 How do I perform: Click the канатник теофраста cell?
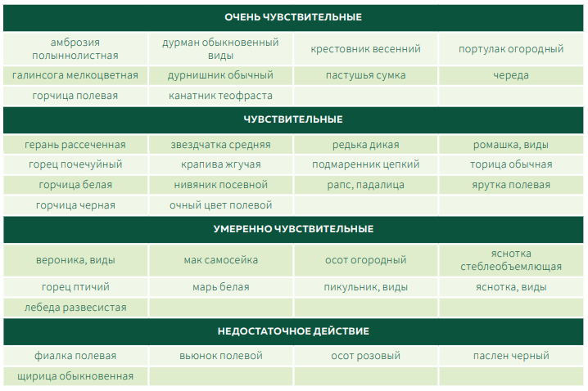click(220, 96)
